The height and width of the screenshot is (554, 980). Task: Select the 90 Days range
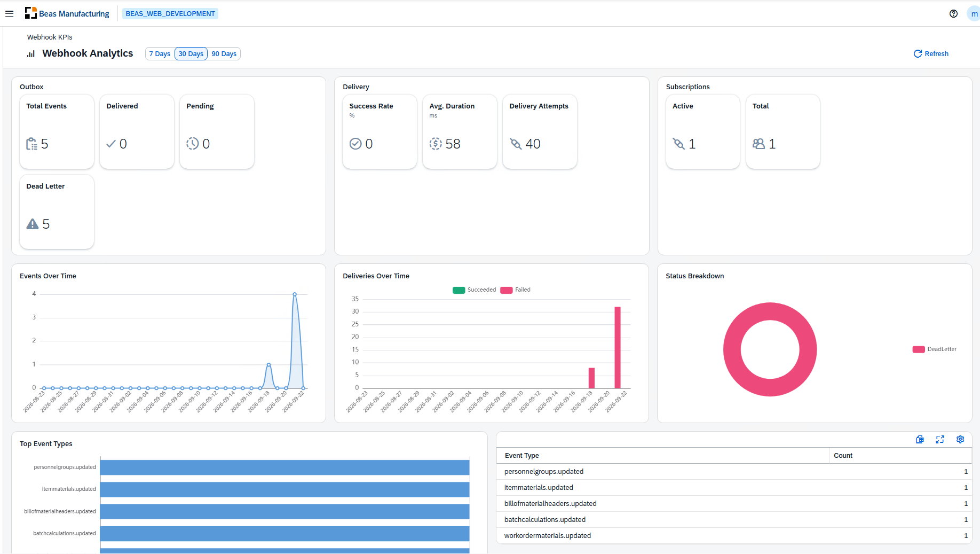point(224,54)
